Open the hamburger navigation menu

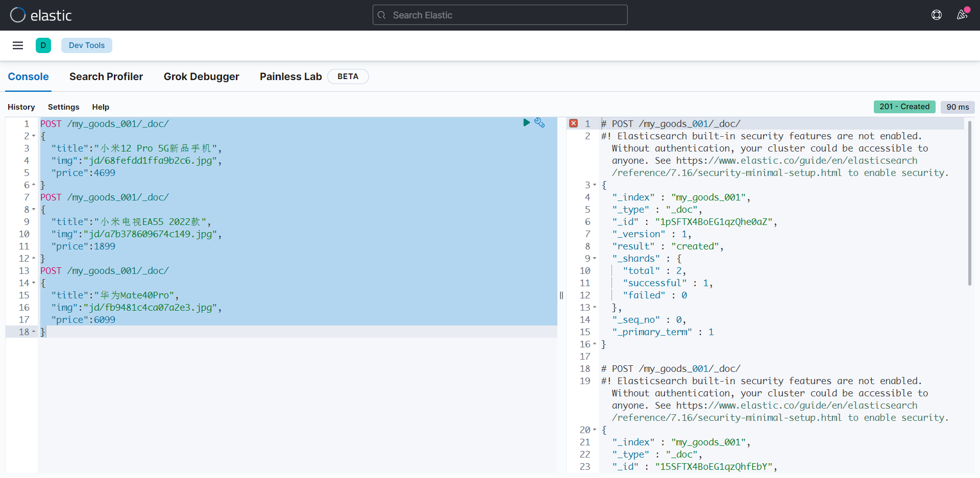(x=18, y=45)
